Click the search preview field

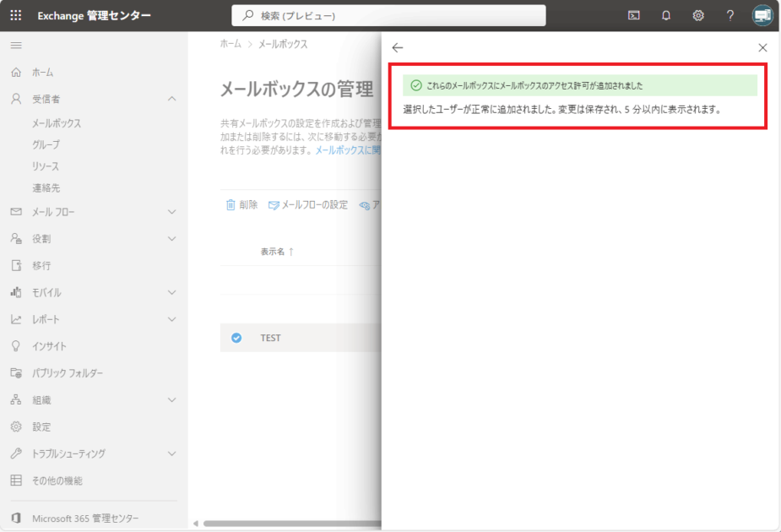coord(388,15)
